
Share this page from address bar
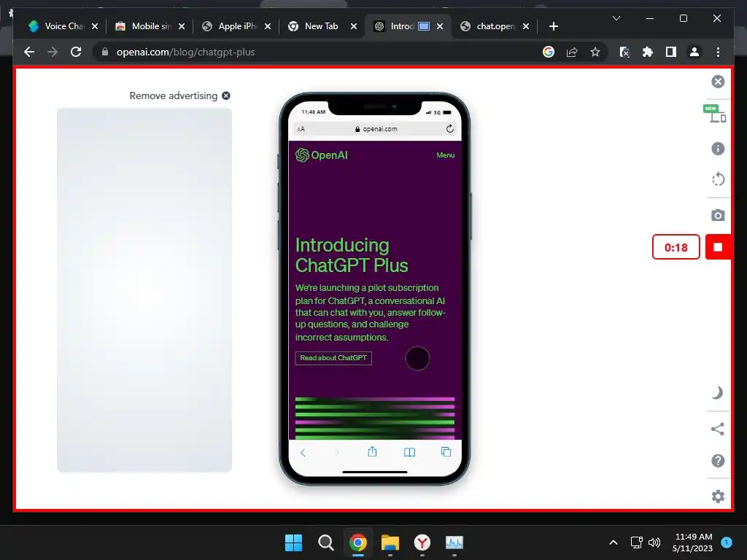click(x=572, y=52)
